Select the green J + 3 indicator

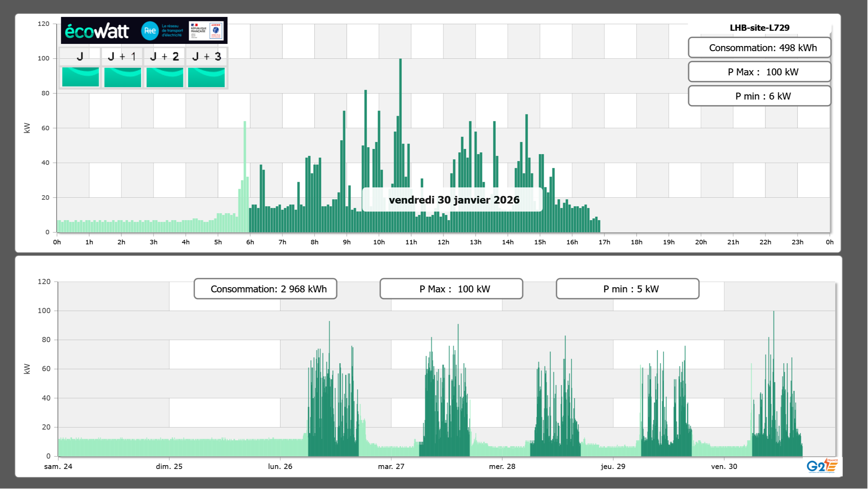point(206,77)
